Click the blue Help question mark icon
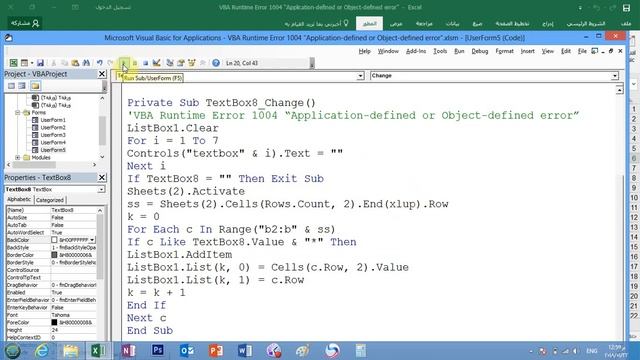 click(x=216, y=63)
